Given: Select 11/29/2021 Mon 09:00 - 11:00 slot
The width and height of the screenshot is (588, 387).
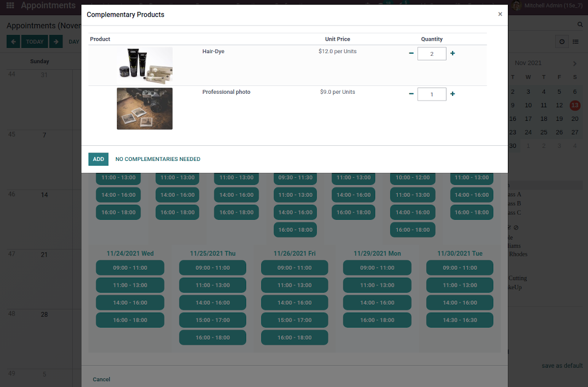Looking at the screenshot, I should 377,268.
